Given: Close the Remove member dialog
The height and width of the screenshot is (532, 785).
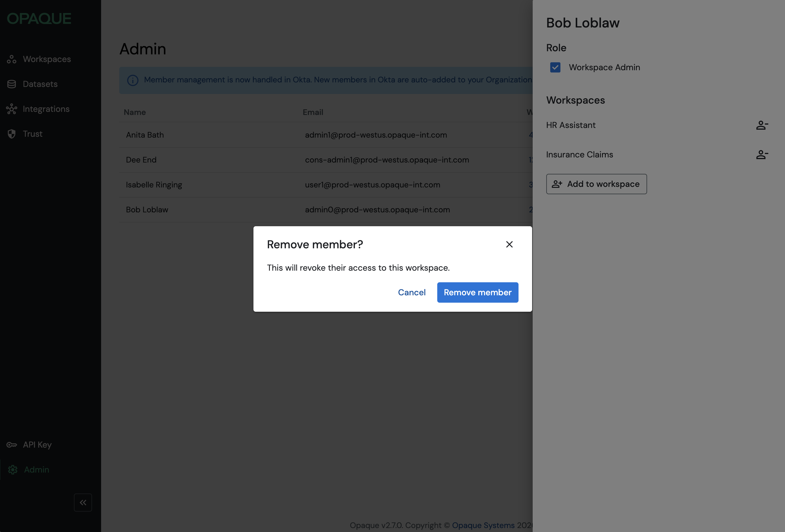Looking at the screenshot, I should 509,244.
